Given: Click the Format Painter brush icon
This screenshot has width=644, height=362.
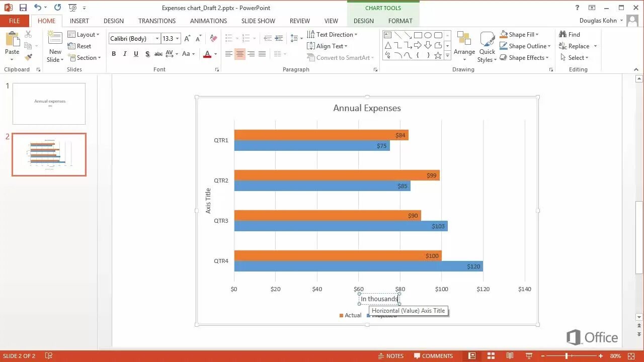Looking at the screenshot, I should 28,57.
